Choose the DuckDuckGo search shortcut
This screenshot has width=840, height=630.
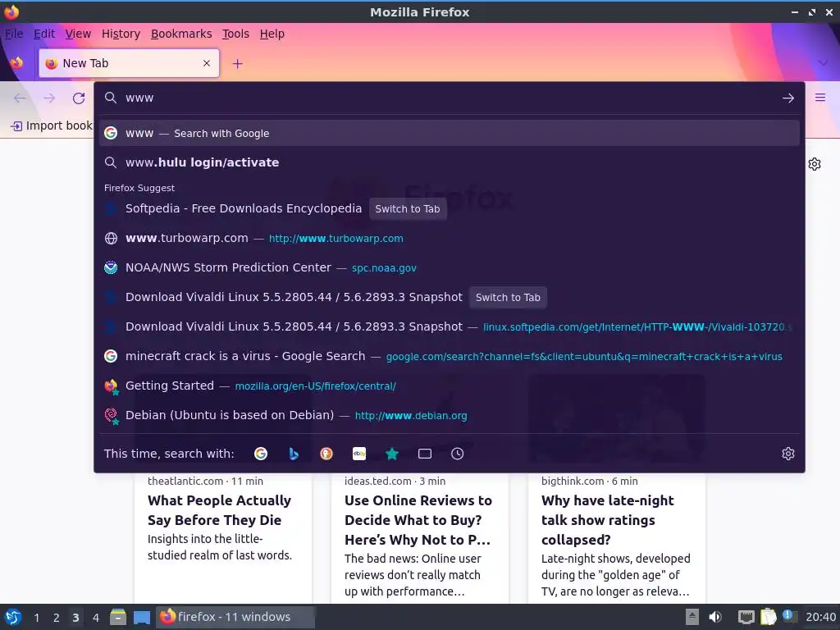(326, 454)
